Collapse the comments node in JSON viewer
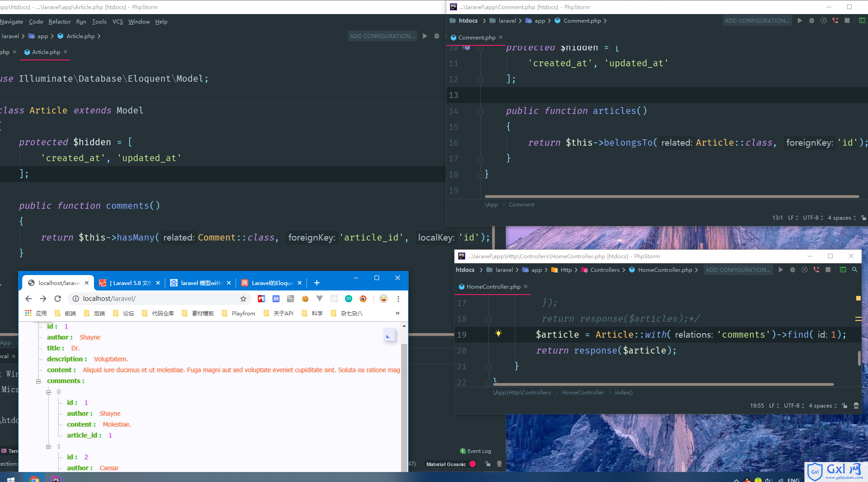 [39, 381]
